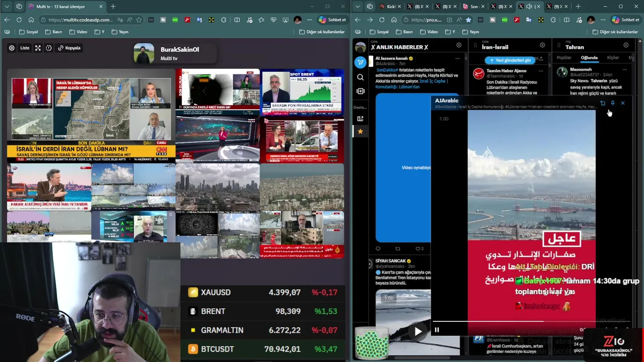This screenshot has height=362, width=644.
Task: Toggle the blue favorite star in right browser
Action: pyautogui.click(x=468, y=20)
